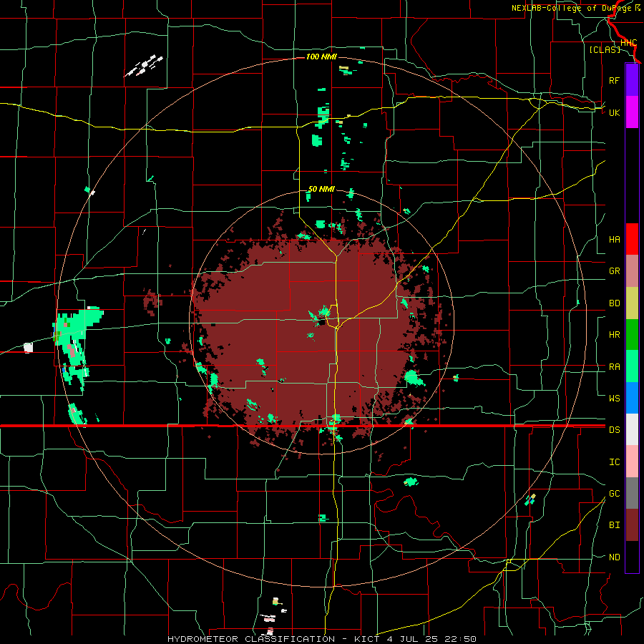Click the 'WS' legend label
The image size is (644, 644).
[615, 398]
